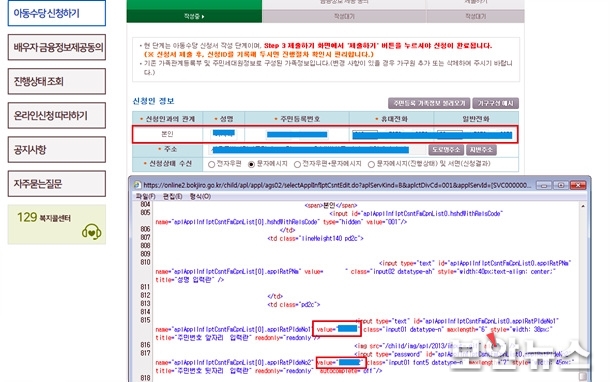610x382 pixels.
Task: Click the 129 복지콜센터 headset icon
Action: [91, 232]
